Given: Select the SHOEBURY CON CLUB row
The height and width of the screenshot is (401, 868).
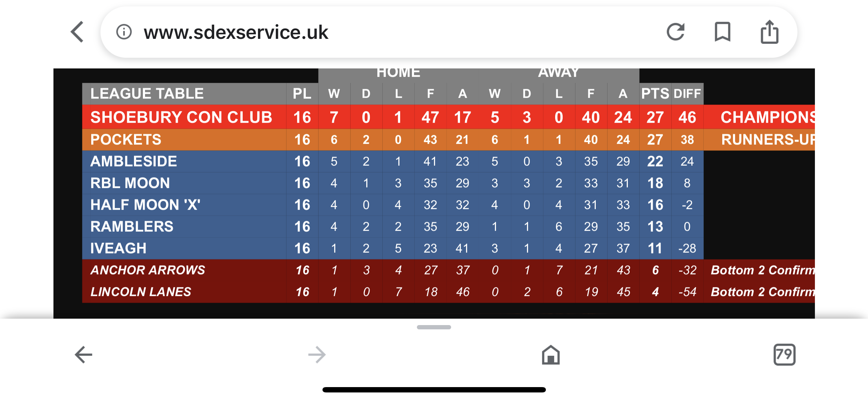Looking at the screenshot, I should click(x=449, y=117).
